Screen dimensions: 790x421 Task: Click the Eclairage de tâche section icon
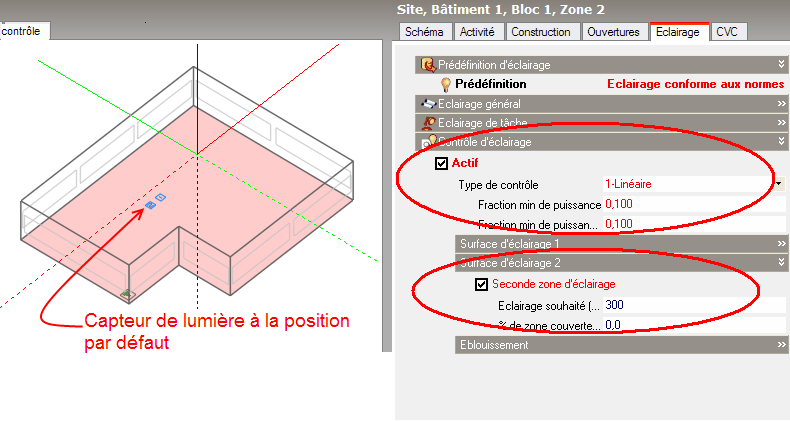coord(427,123)
